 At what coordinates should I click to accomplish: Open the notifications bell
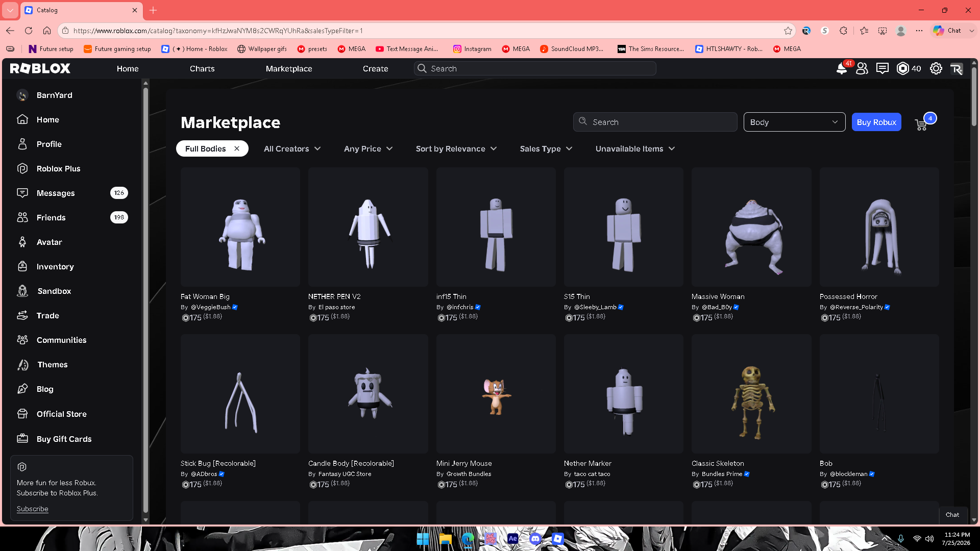coord(842,68)
